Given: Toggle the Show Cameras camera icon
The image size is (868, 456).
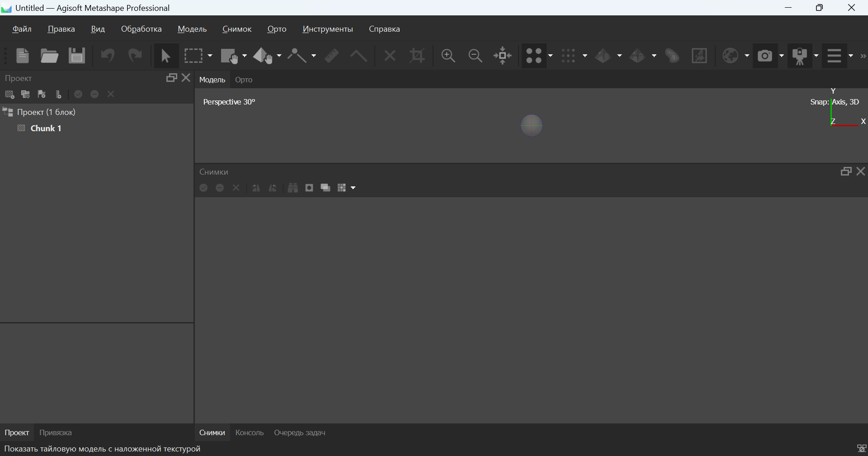Looking at the screenshot, I should (x=765, y=56).
